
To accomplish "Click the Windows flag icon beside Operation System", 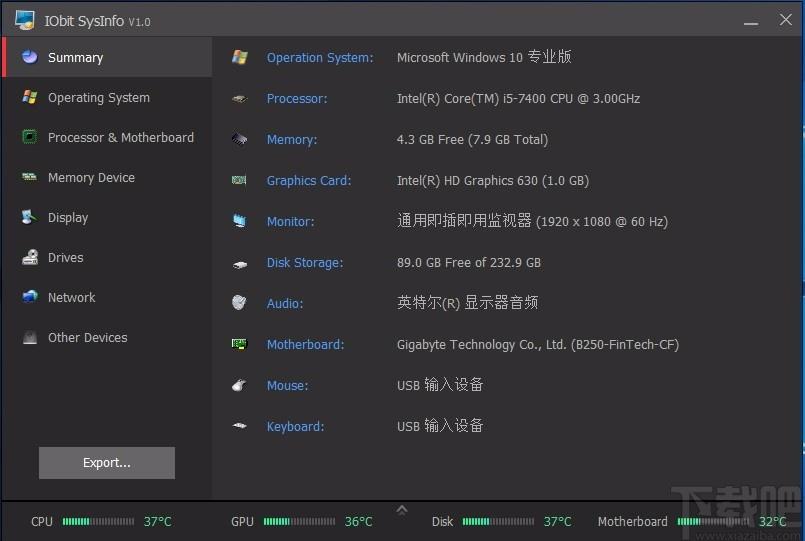I will [x=240, y=57].
